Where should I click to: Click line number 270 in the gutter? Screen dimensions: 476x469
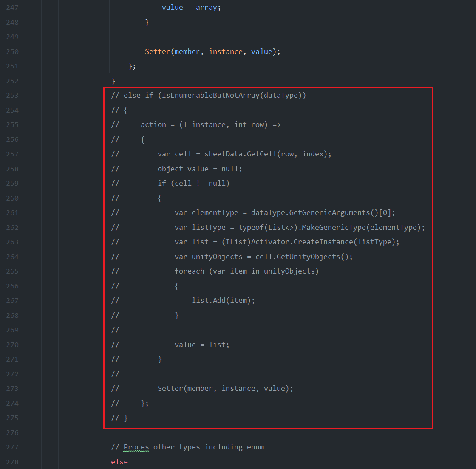pyautogui.click(x=12, y=345)
